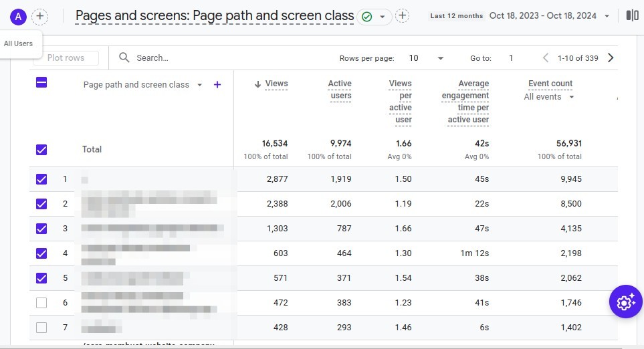This screenshot has width=644, height=349.
Task: Click the add comparison plus icon
Action: coord(40,16)
